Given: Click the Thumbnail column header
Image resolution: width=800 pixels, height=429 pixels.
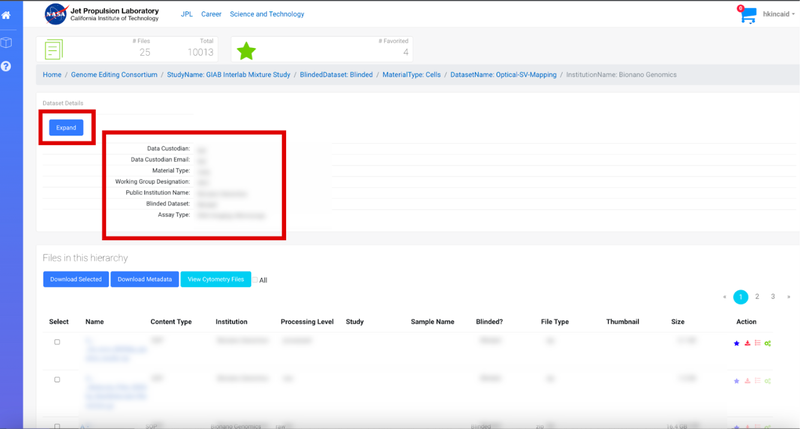Looking at the screenshot, I should [x=622, y=322].
